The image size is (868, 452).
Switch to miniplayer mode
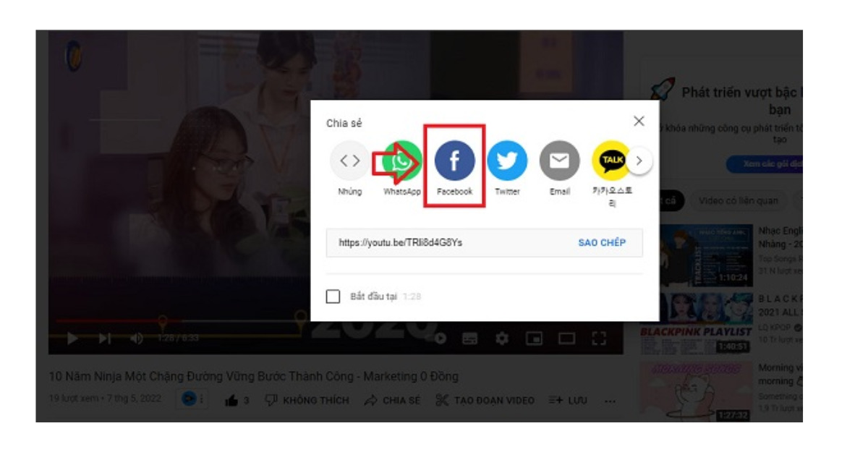(535, 338)
